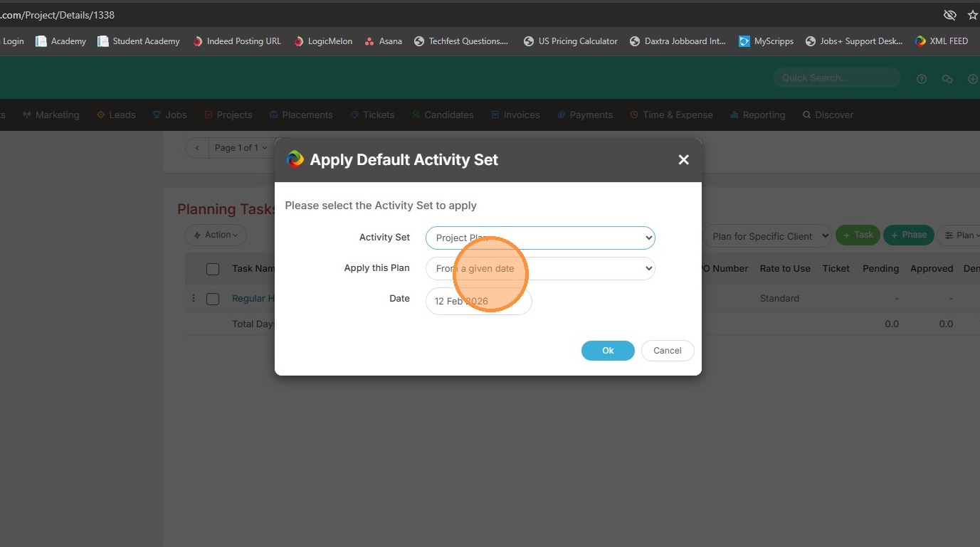
Task: Click the browser address bar URL
Action: coord(58,15)
